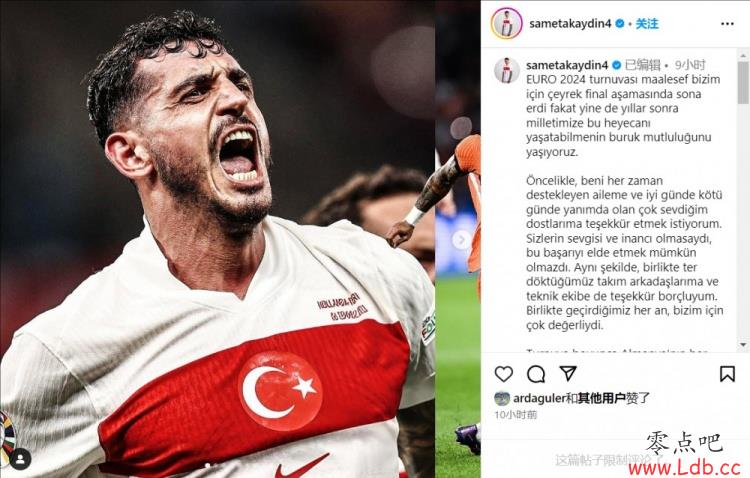The height and width of the screenshot is (478, 750).
Task: Click caption author avatar thumbnail
Action: pyautogui.click(x=507, y=70)
